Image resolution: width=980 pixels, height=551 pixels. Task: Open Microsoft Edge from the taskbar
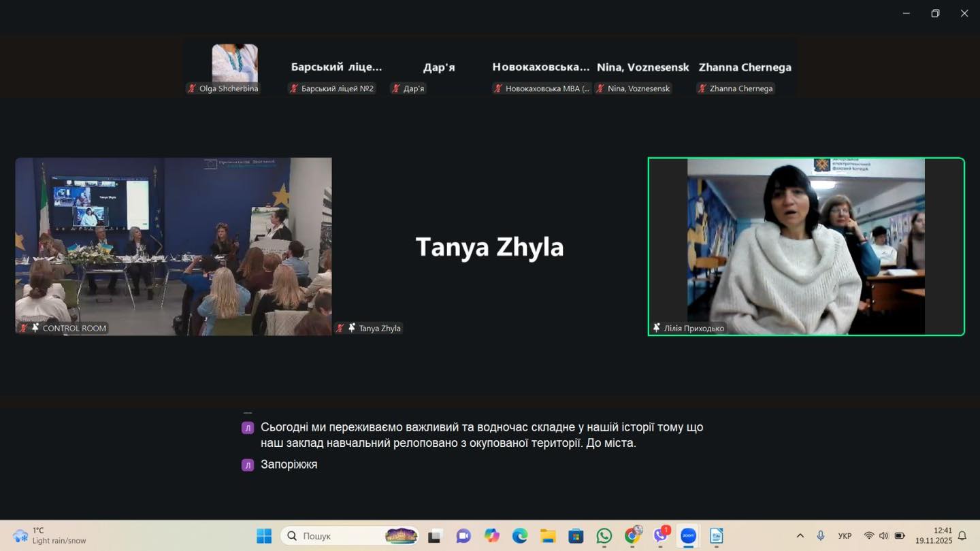(520, 536)
